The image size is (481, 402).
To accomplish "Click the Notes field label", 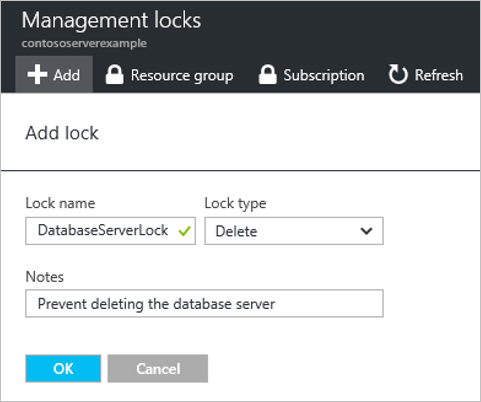I will 45,277.
